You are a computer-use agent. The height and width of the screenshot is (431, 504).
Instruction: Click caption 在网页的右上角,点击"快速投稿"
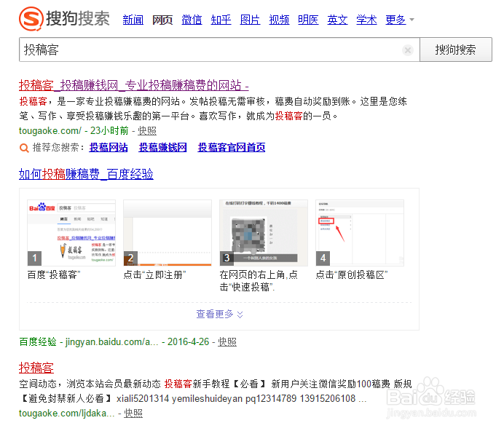[259, 281]
